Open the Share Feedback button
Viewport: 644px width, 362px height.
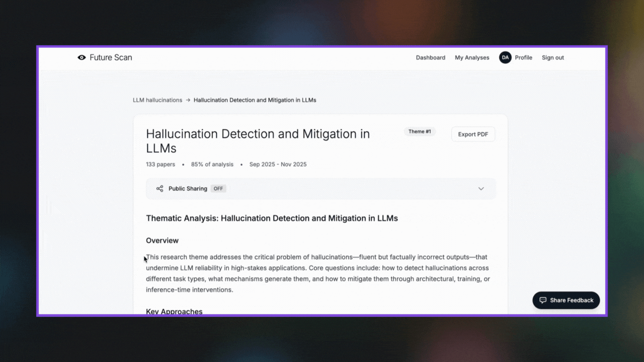566,300
